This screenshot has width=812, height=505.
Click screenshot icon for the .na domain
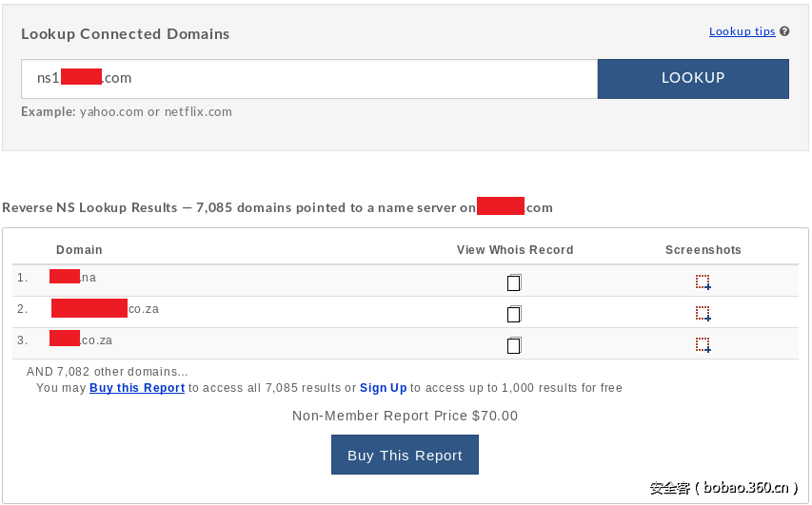pos(703,282)
